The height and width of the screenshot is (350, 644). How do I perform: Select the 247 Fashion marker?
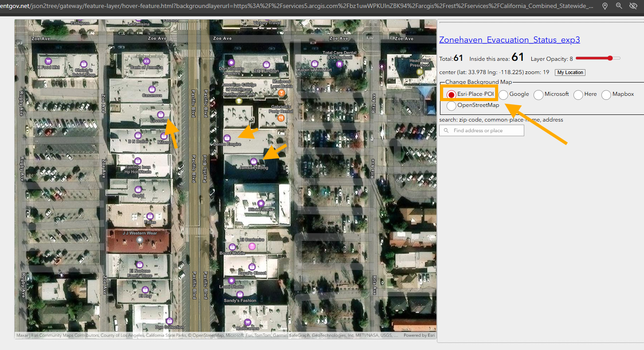pos(266,64)
